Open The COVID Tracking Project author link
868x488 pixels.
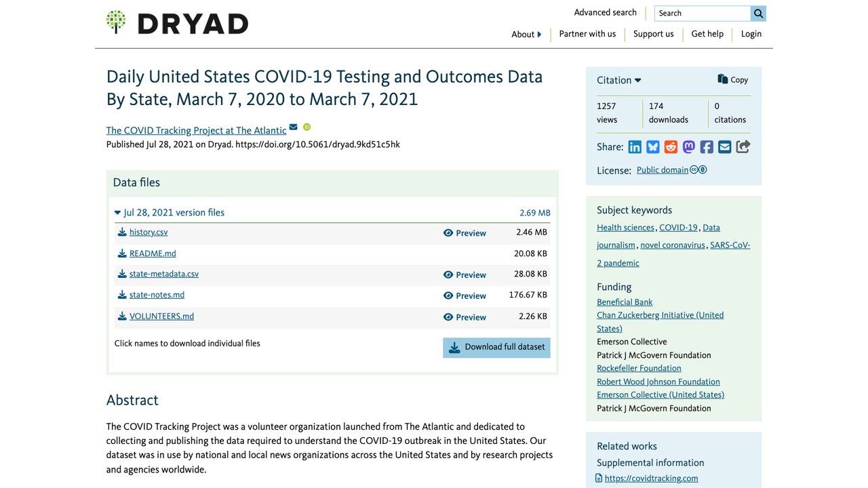[196, 130]
